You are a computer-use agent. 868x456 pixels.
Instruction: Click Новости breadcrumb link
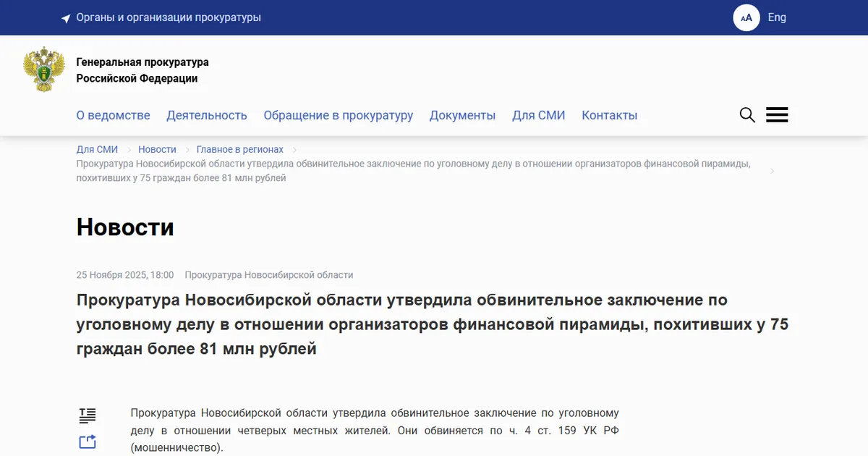(157, 149)
